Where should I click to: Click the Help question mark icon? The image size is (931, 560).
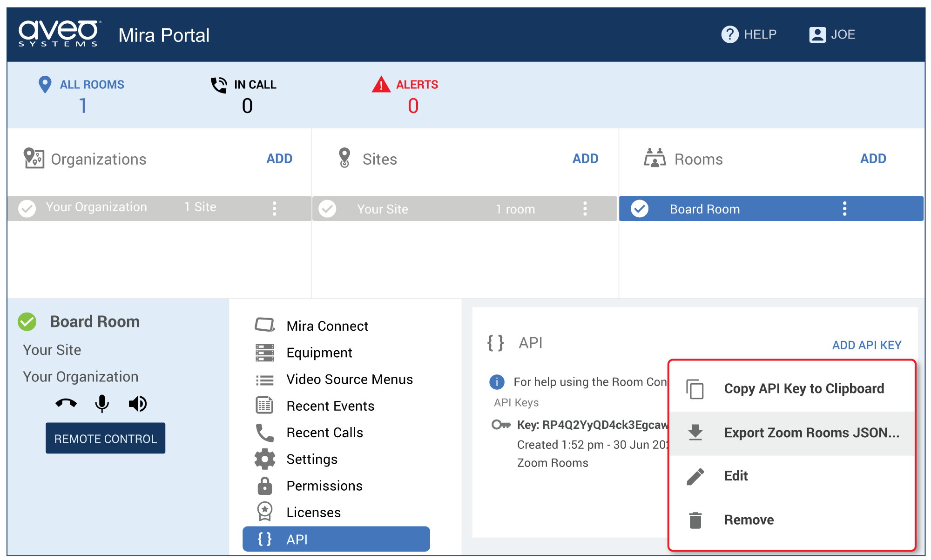point(729,34)
